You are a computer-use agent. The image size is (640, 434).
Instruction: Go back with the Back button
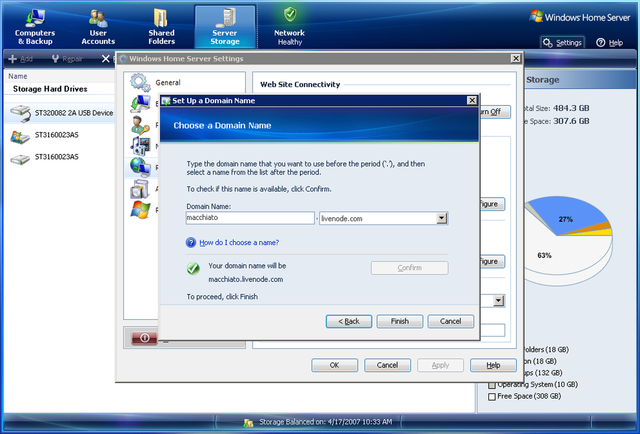pyautogui.click(x=349, y=321)
